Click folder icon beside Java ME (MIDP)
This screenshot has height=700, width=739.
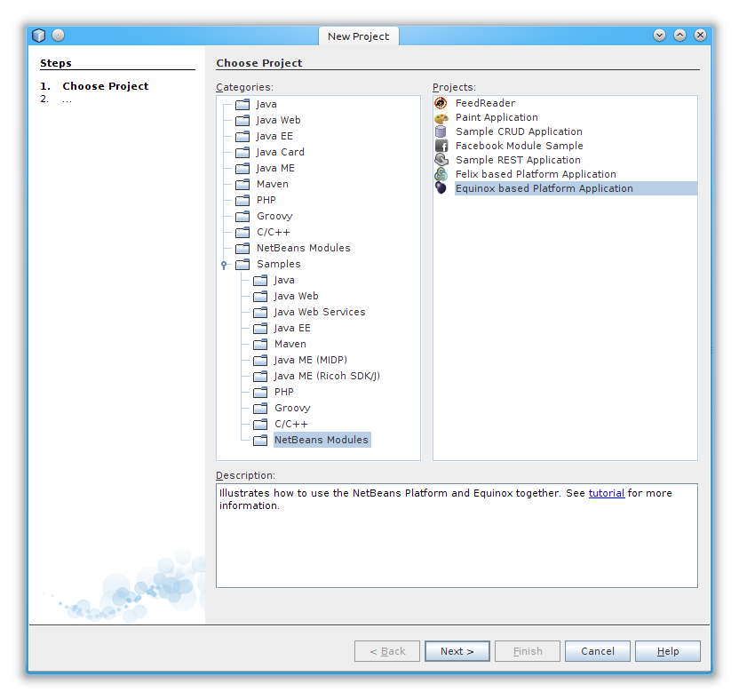[x=260, y=360]
